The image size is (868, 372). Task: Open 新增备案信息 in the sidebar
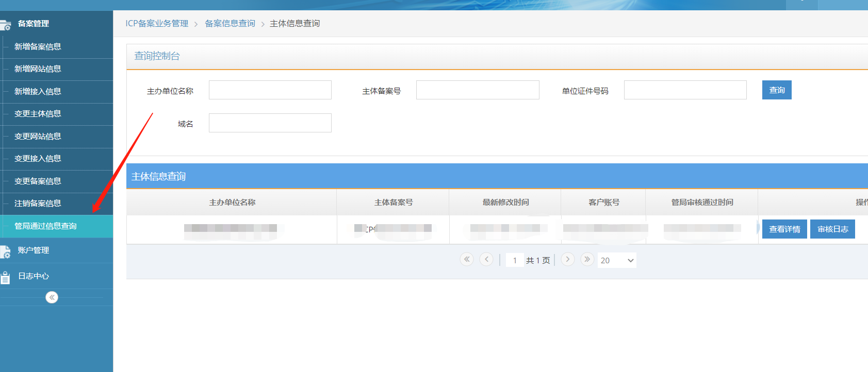(x=38, y=47)
